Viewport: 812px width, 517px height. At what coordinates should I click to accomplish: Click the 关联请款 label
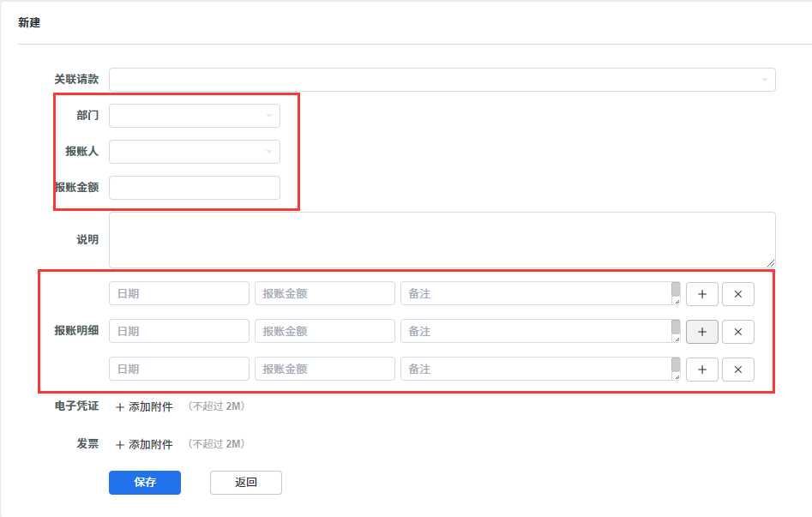click(x=76, y=79)
